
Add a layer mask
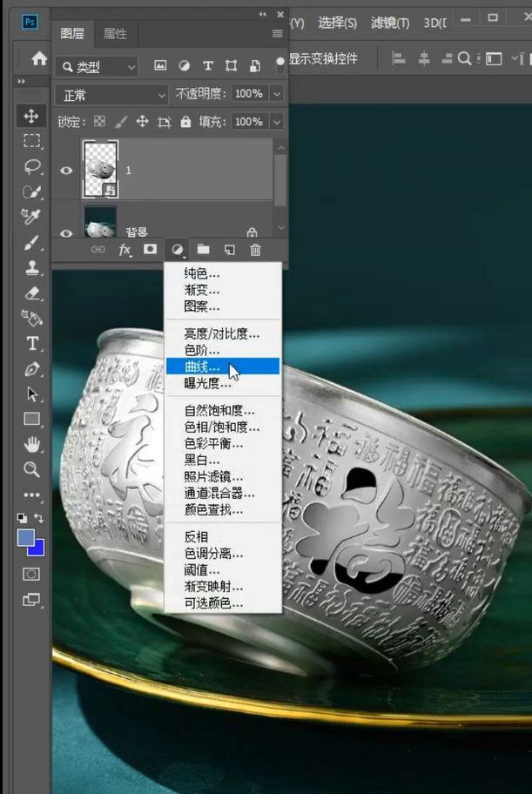[x=150, y=249]
